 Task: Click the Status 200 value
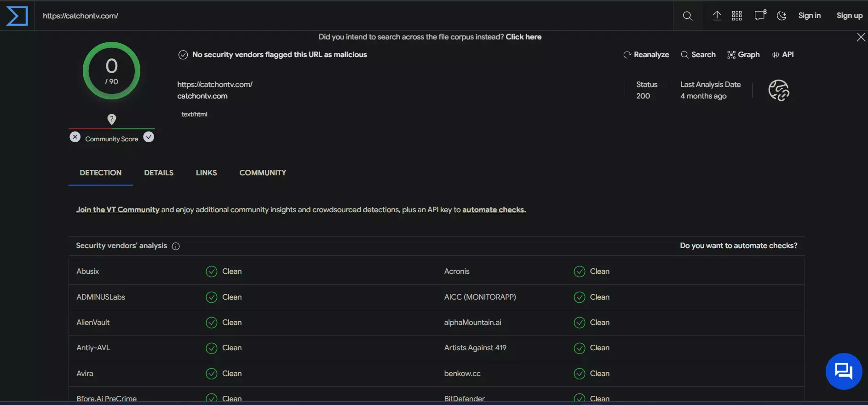pyautogui.click(x=643, y=96)
